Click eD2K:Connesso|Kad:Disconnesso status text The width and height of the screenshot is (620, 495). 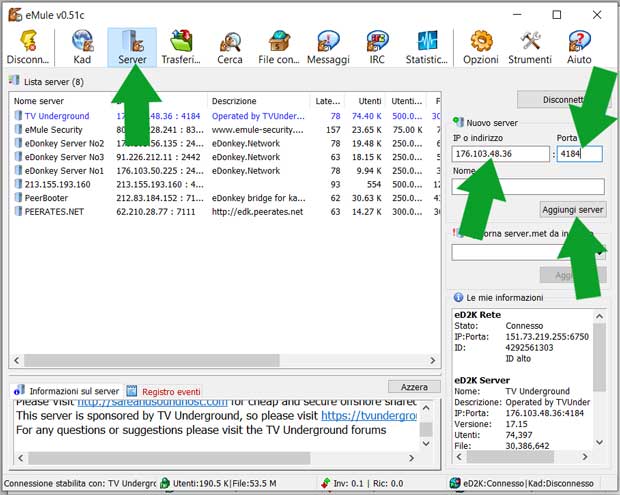click(x=528, y=483)
